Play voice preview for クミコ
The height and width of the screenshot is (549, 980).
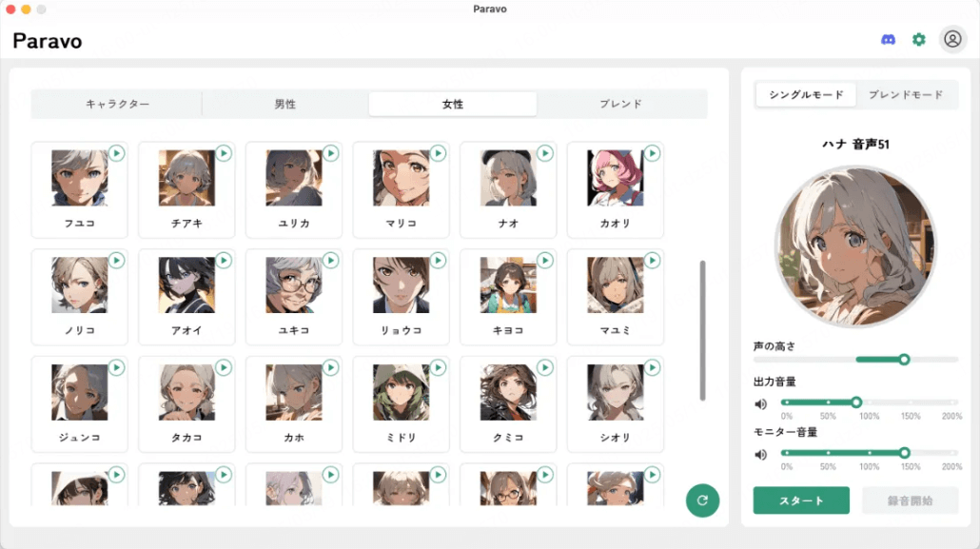click(x=545, y=367)
